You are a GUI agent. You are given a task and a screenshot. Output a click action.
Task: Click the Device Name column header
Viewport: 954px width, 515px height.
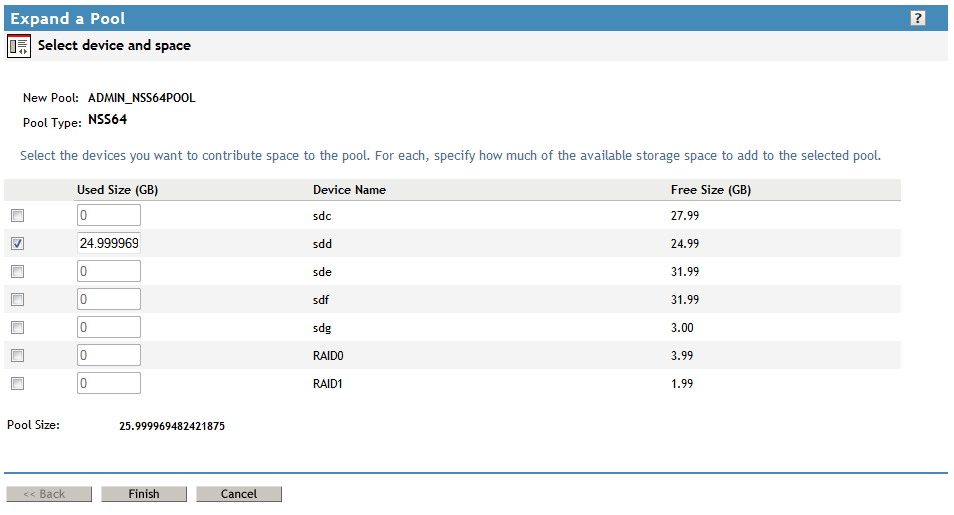[x=349, y=190]
